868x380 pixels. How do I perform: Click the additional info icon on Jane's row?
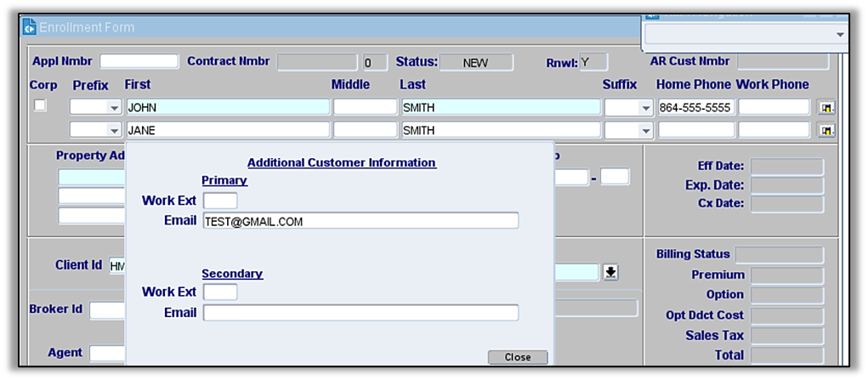point(825,131)
